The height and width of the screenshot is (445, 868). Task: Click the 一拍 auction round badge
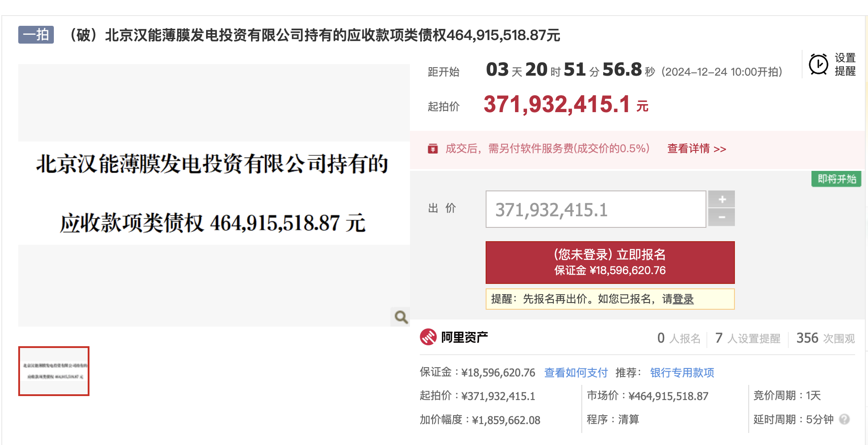[x=36, y=35]
